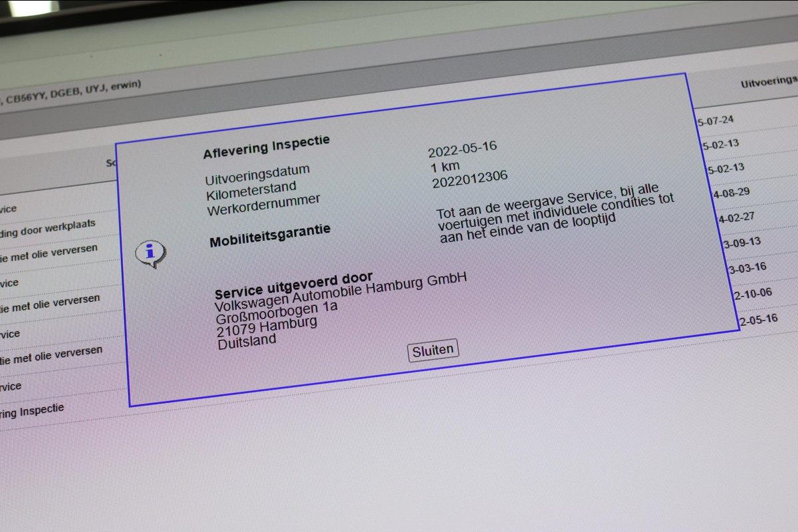Viewport: 798px width, 532px height.
Task: Open the bottom 'ring Inspectie' list row
Action: 32,411
